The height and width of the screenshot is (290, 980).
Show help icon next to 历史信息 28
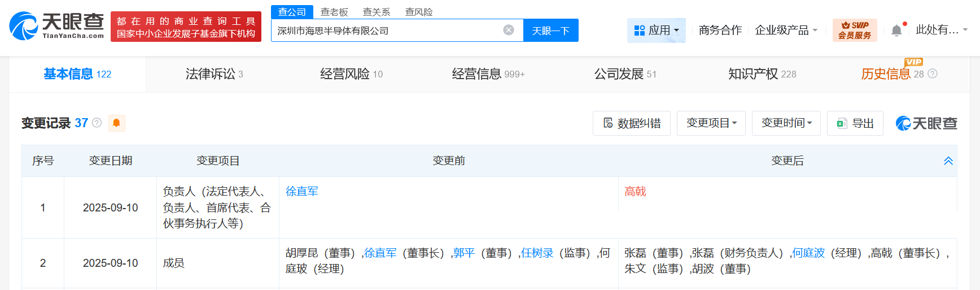pyautogui.click(x=933, y=73)
